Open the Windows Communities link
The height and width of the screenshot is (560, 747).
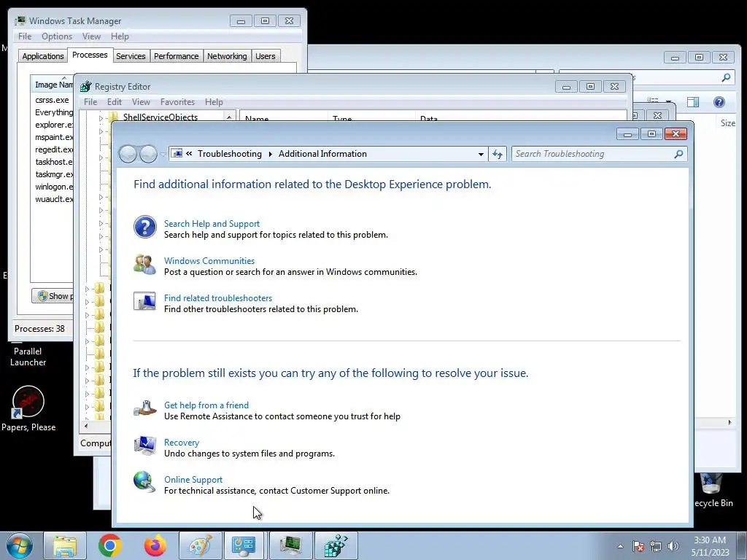tap(209, 260)
